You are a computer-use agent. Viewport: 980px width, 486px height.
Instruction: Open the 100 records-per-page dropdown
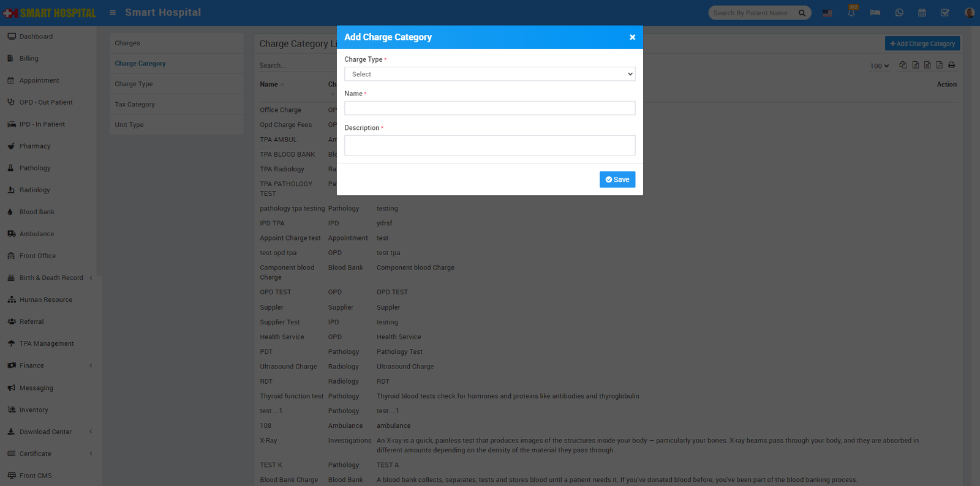[880, 65]
